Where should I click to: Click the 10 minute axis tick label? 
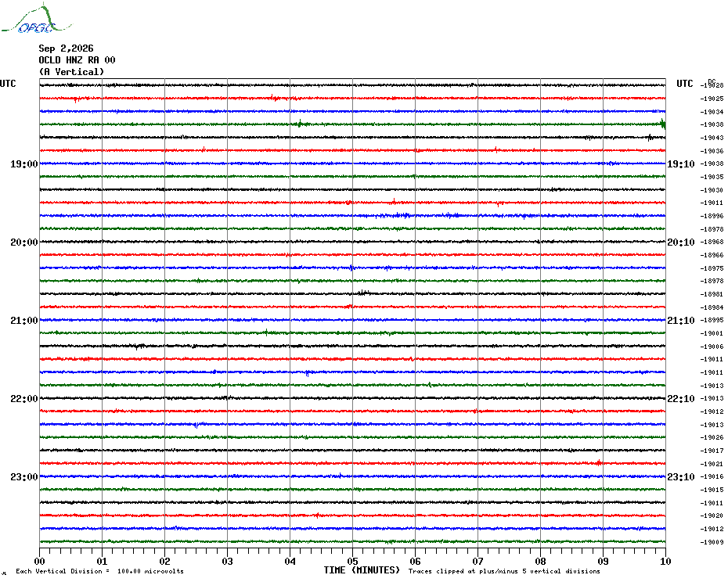pos(665,561)
